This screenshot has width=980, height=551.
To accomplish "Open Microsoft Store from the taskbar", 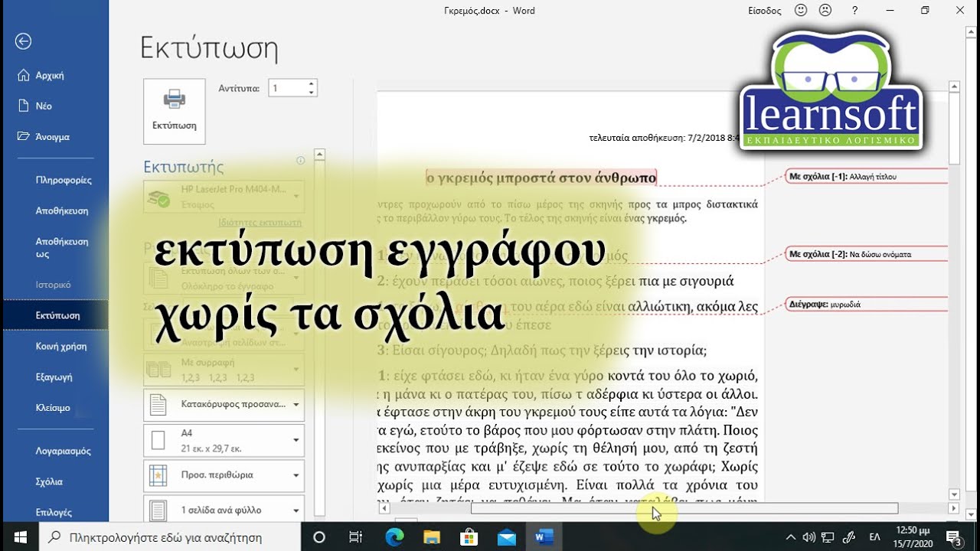I will pyautogui.click(x=469, y=537).
